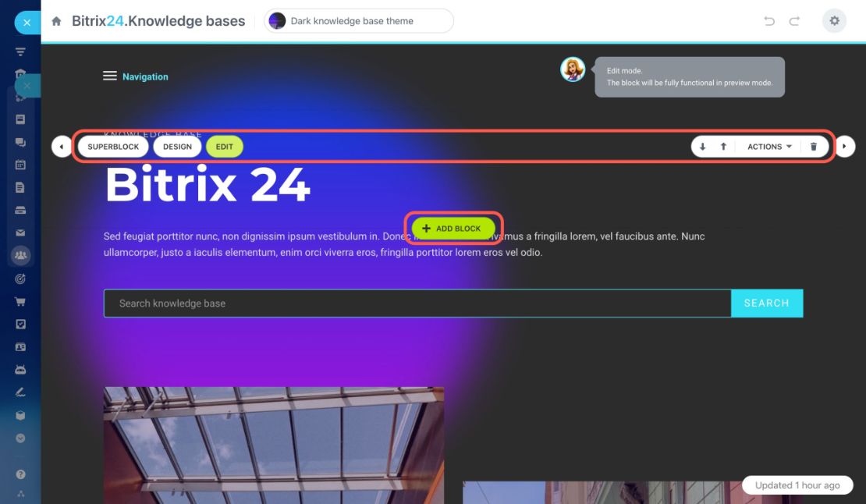
Task: Open the filter icon in sidebar
Action: (20, 52)
